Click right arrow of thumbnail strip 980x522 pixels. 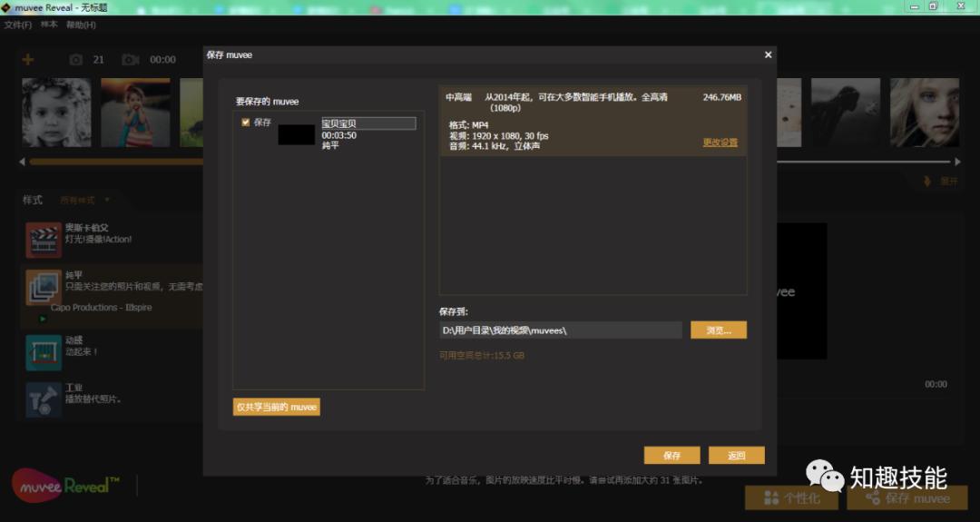click(957, 162)
